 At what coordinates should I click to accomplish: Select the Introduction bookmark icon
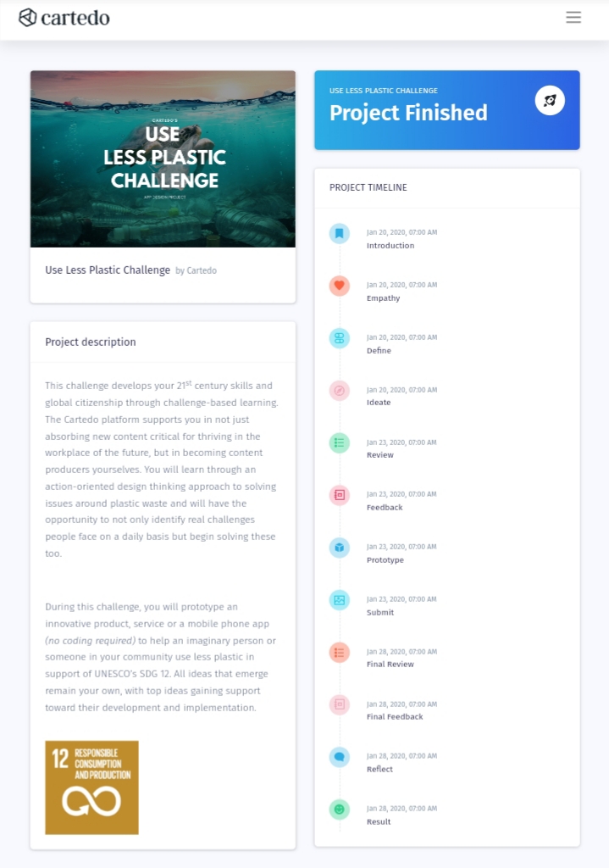[340, 234]
